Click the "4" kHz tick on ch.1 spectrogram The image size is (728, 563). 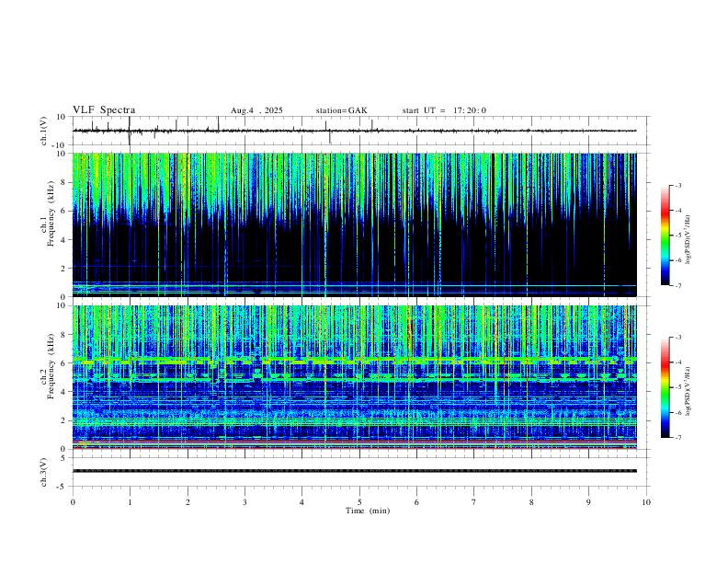point(64,240)
